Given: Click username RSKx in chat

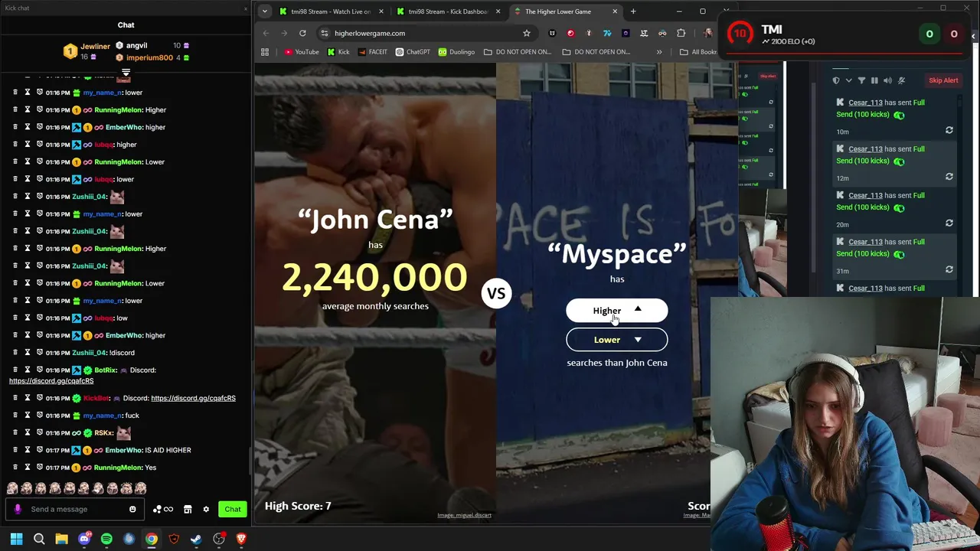Looking at the screenshot, I should point(103,432).
